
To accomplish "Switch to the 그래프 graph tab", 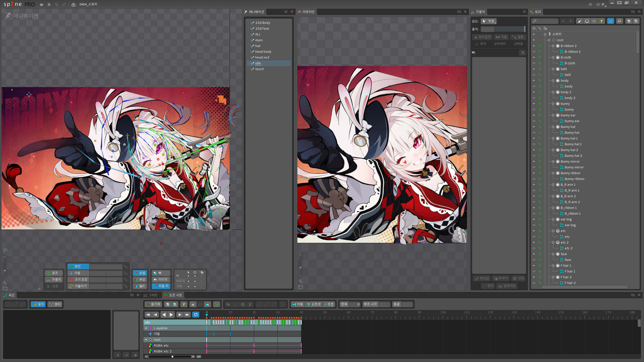I will 151,295.
